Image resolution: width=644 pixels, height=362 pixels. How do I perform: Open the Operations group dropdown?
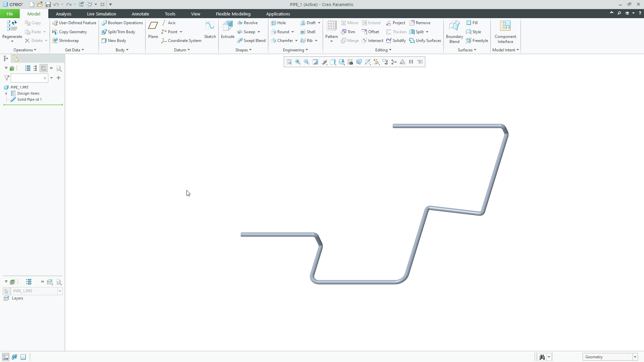click(25, 50)
